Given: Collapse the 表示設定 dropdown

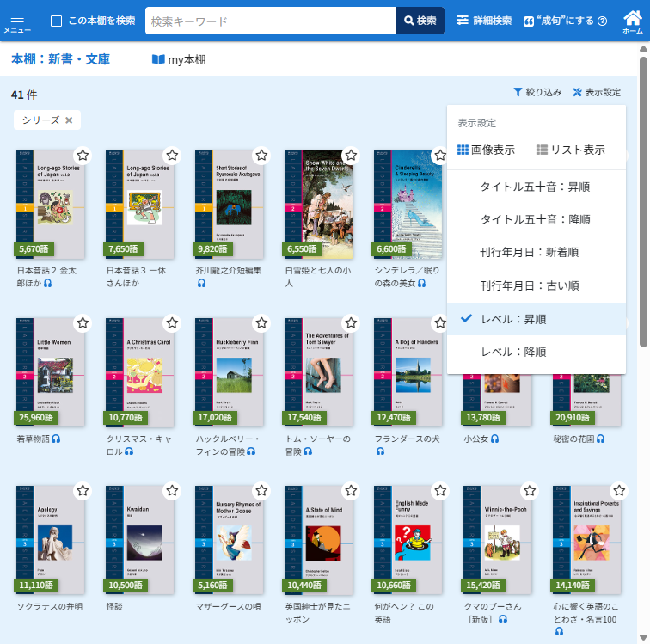Looking at the screenshot, I should coord(596,92).
